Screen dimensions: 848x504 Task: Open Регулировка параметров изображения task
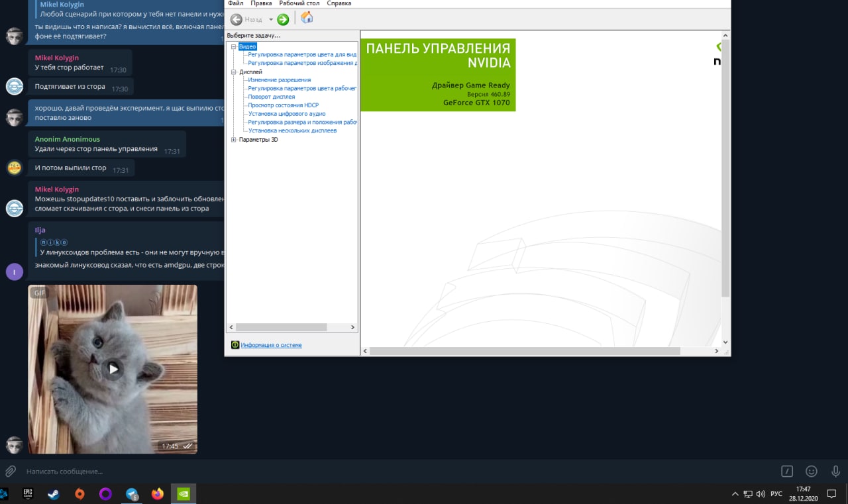[302, 63]
